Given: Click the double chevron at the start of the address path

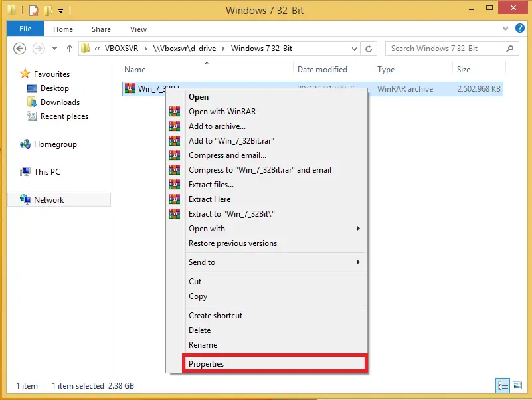Looking at the screenshot, I should click(x=97, y=49).
